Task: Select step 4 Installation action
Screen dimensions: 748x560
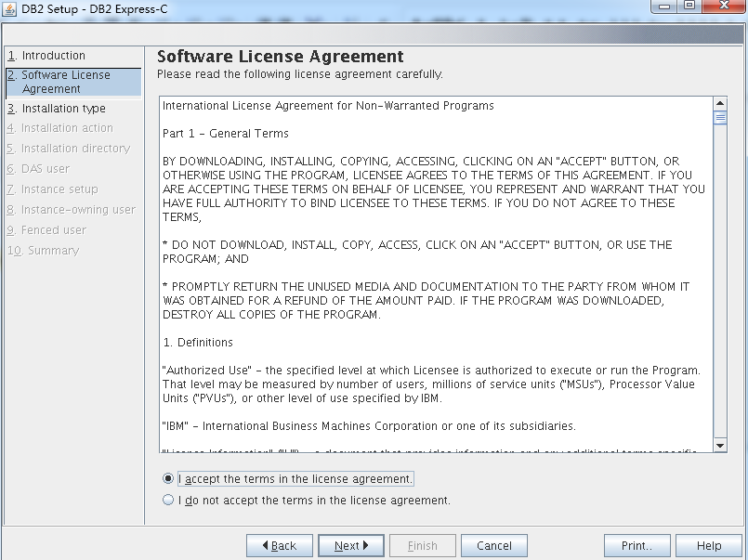Action: point(60,128)
